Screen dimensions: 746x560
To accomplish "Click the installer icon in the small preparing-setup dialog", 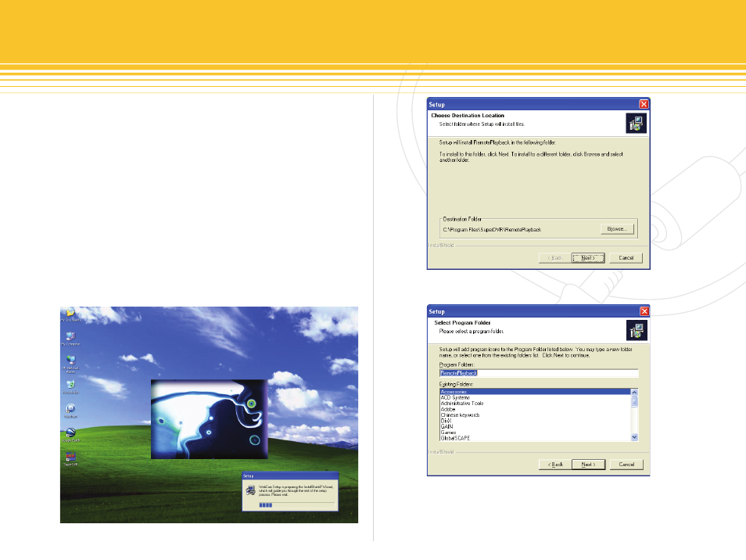I will point(250,490).
